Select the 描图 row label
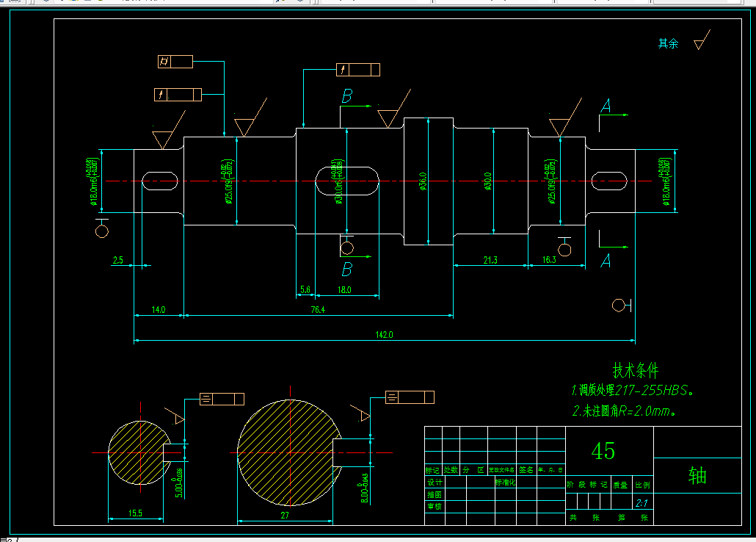Image resolution: width=756 pixels, height=542 pixels. click(x=435, y=494)
